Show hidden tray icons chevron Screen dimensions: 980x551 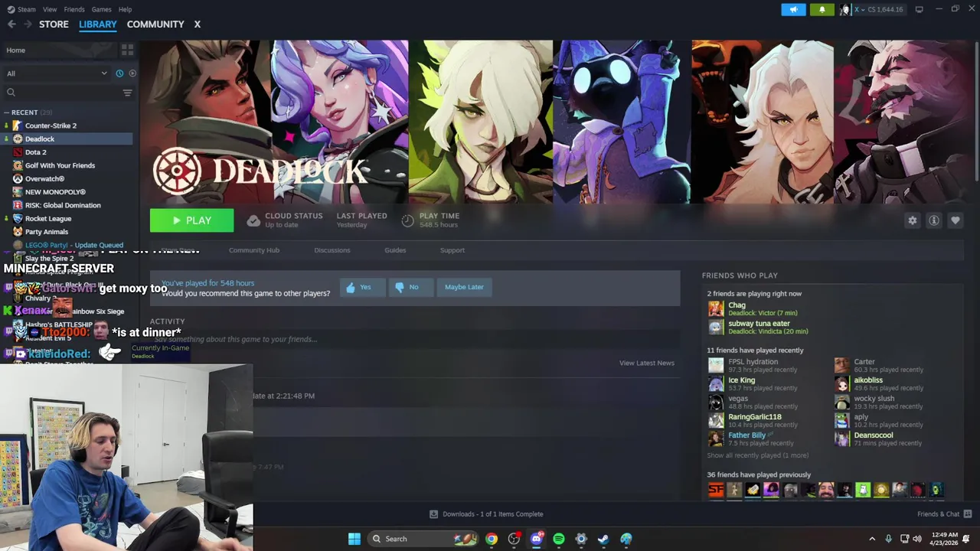pyautogui.click(x=872, y=539)
